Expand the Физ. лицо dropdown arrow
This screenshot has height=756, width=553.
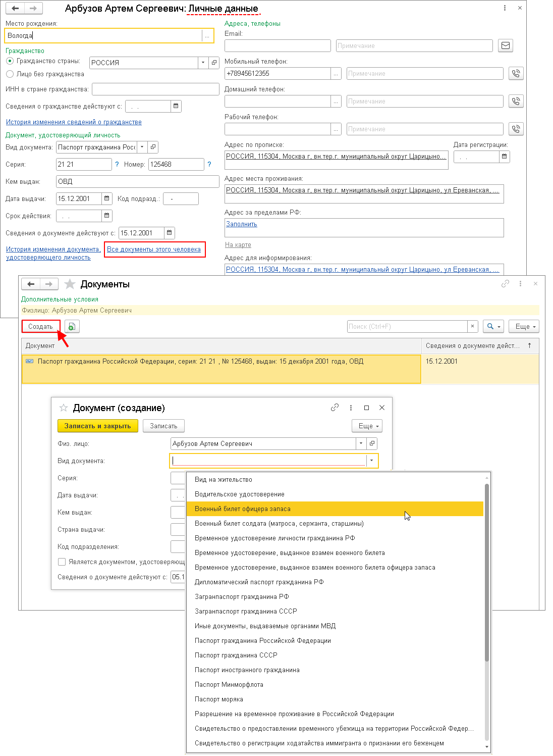[x=361, y=443]
